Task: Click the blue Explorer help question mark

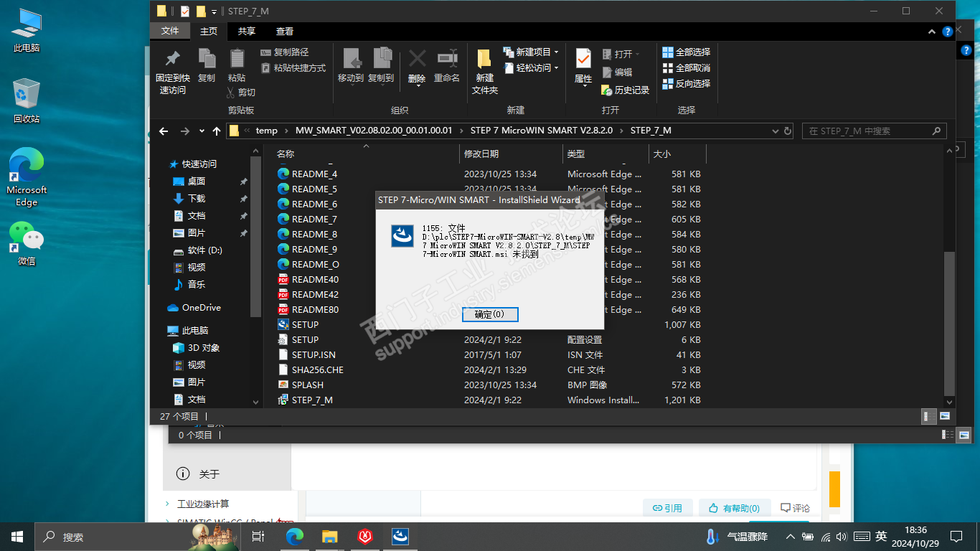Action: click(x=948, y=32)
